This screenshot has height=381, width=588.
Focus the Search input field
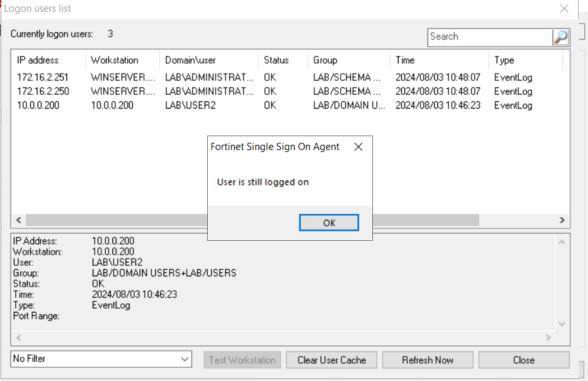[490, 37]
